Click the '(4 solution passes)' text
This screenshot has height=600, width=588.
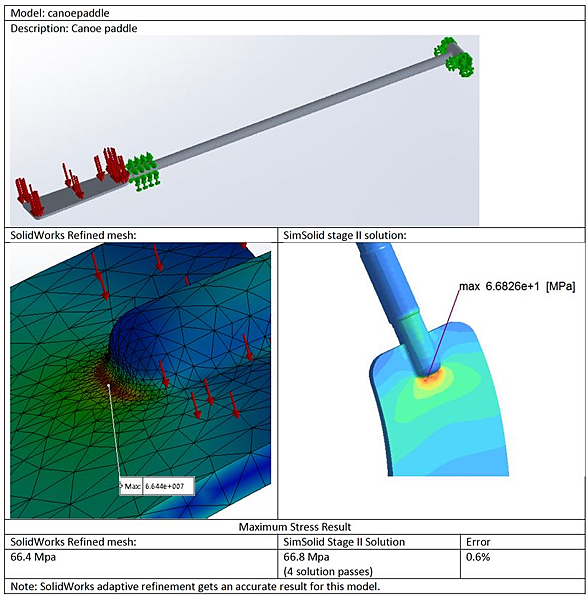pos(328,572)
